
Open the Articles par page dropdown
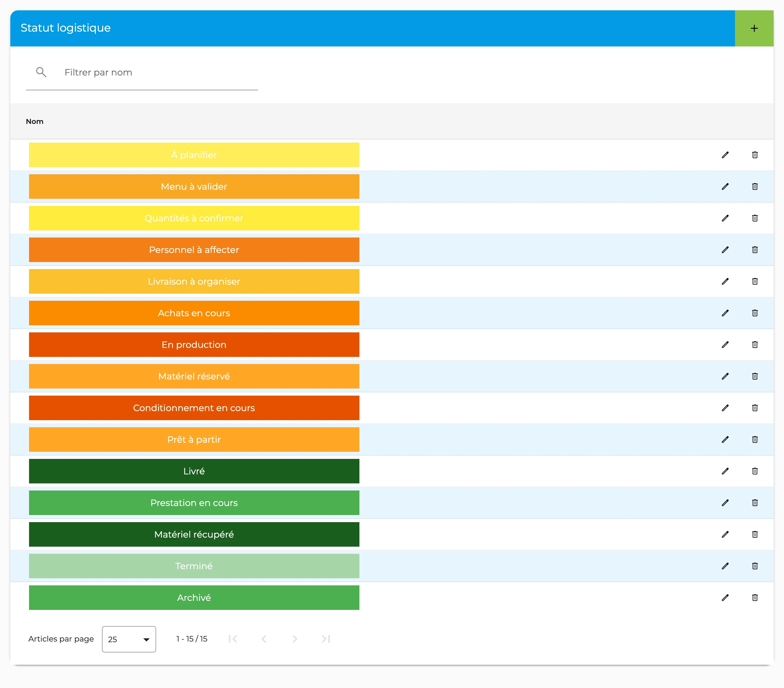(x=129, y=639)
